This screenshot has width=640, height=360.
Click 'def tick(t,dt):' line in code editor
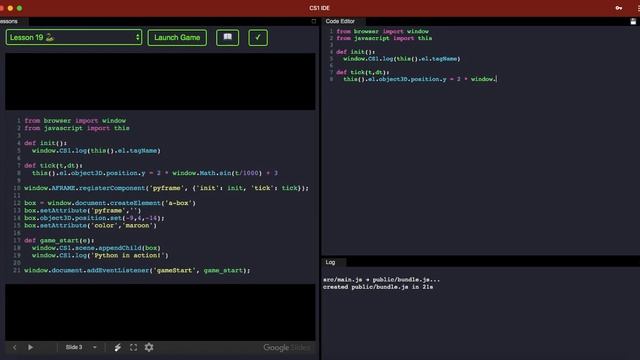pos(363,72)
